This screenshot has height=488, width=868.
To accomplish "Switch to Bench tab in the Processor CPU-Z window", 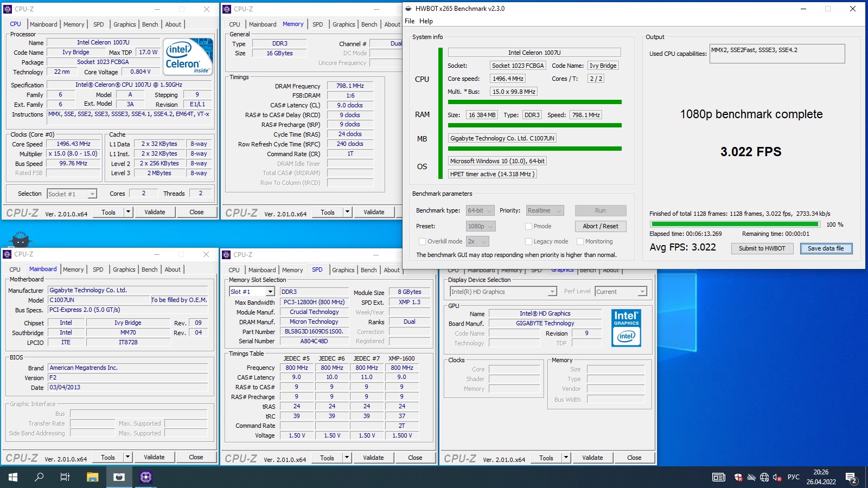I will click(150, 24).
